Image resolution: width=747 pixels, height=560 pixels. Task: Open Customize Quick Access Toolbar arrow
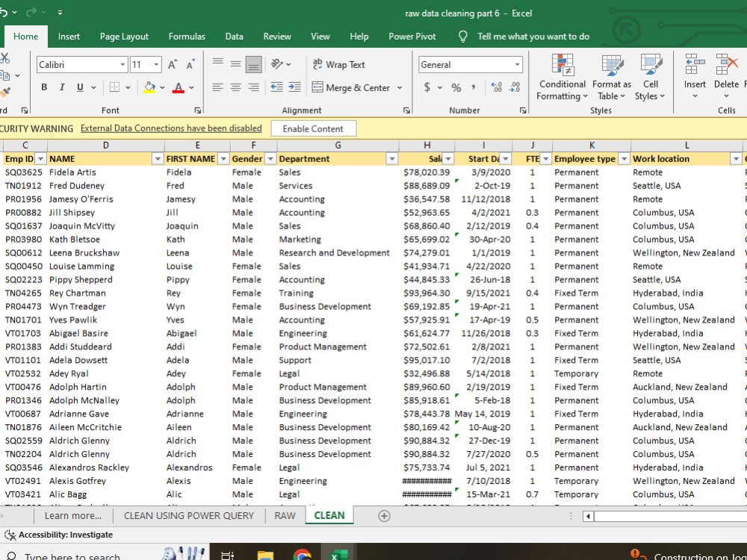60,13
